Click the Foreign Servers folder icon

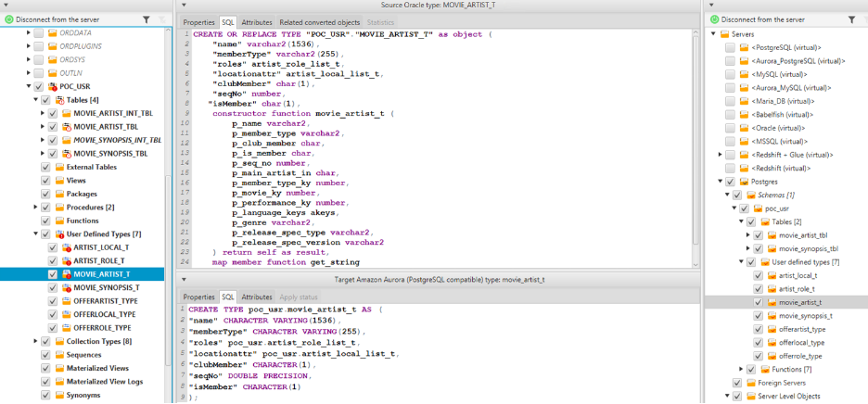pos(751,383)
